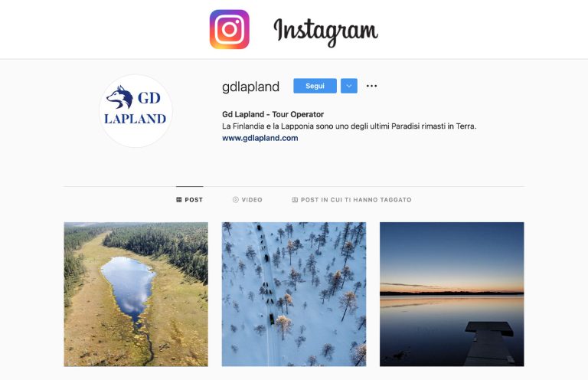Open the snowy forest sled photo
Screen dimensions: 588x380
pyautogui.click(x=294, y=294)
